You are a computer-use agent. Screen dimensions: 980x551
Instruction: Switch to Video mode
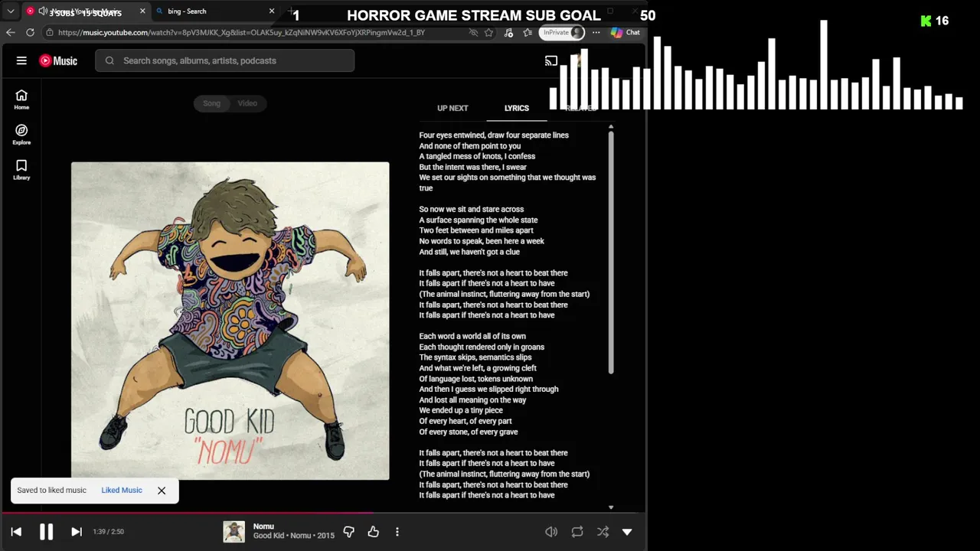click(x=247, y=103)
